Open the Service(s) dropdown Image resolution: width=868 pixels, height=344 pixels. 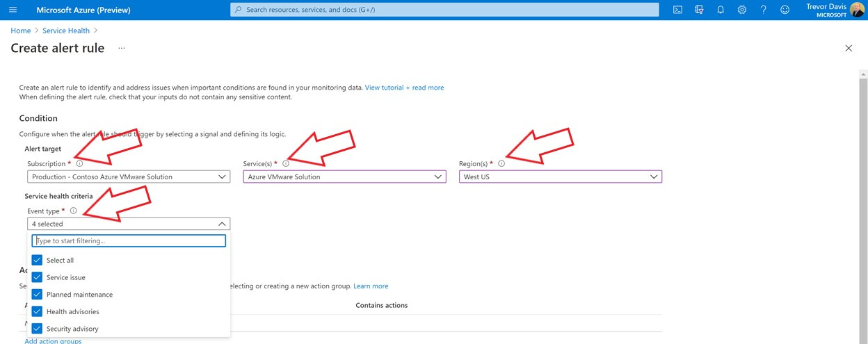pos(344,177)
